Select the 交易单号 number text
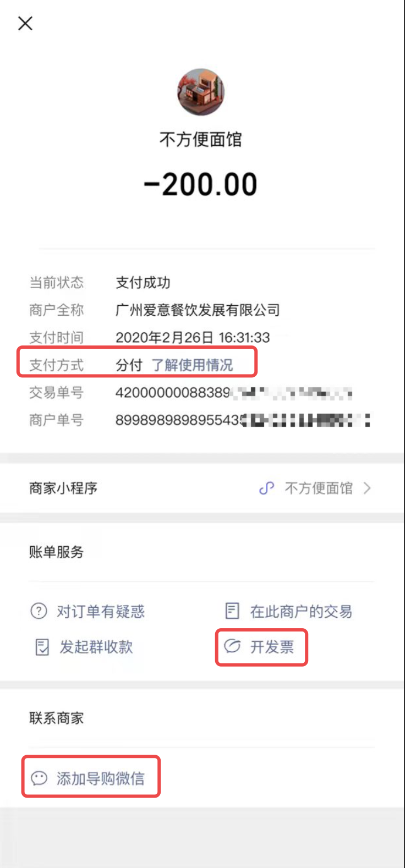405x868 pixels. click(233, 393)
